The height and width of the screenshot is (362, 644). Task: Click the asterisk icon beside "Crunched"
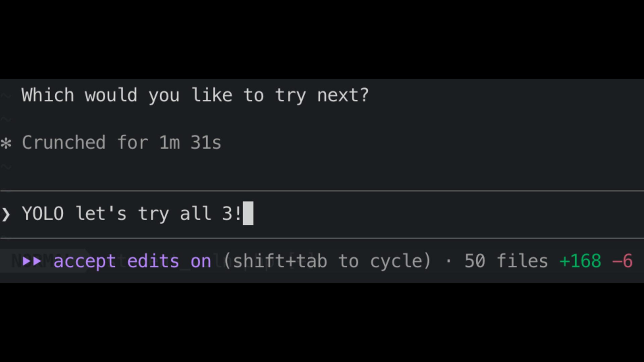point(6,143)
